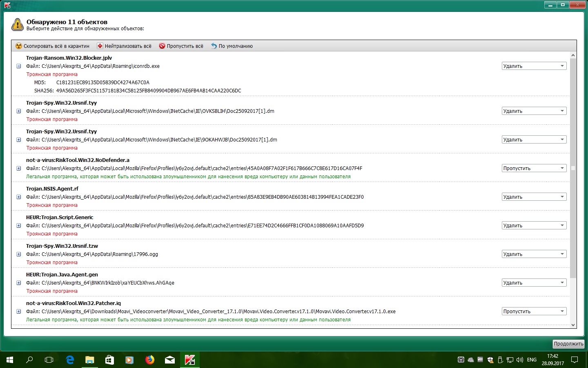Open the Microsoft Store taskbar icon
This screenshot has height=368, width=588.
point(109,360)
